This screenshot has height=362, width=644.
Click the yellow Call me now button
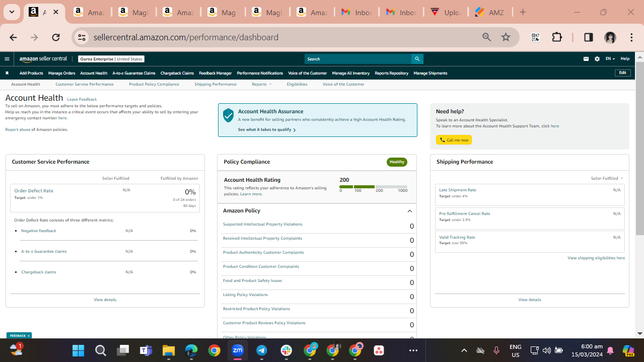coord(454,140)
